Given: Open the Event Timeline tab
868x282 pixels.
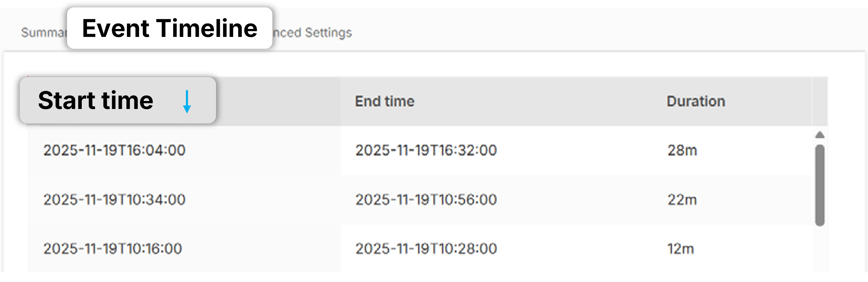Looking at the screenshot, I should (169, 28).
